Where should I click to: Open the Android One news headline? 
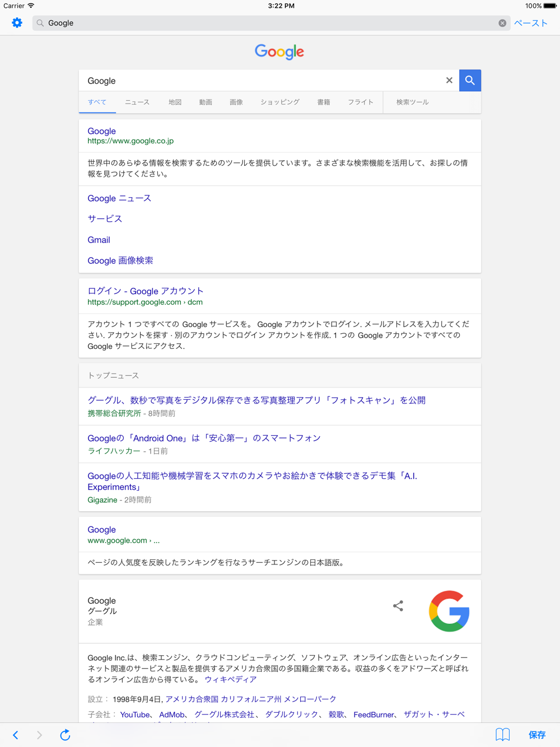(x=204, y=438)
